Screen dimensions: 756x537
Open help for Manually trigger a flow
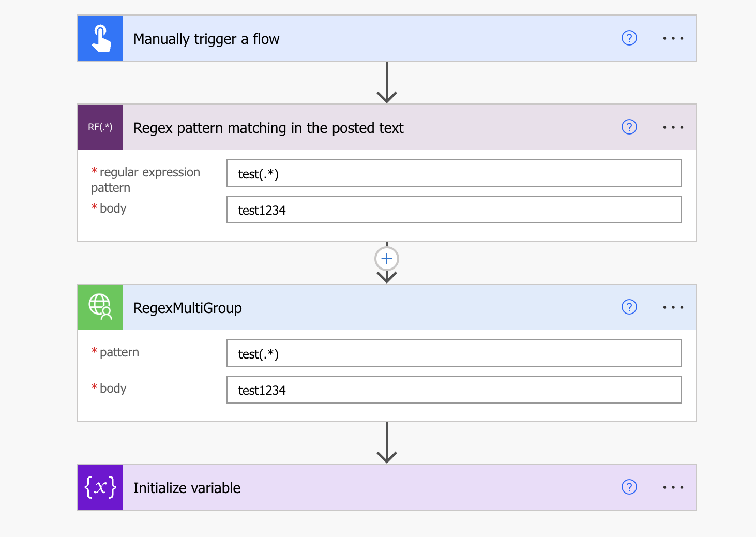[x=629, y=38]
